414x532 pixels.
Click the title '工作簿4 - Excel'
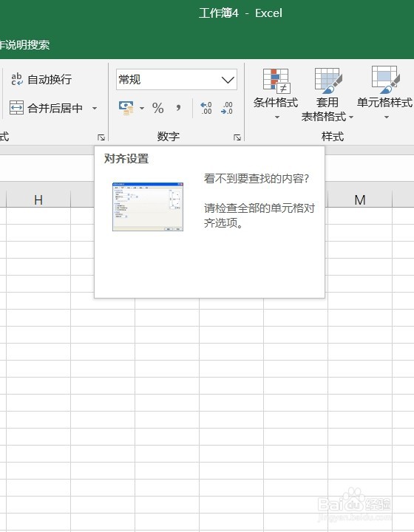point(240,13)
